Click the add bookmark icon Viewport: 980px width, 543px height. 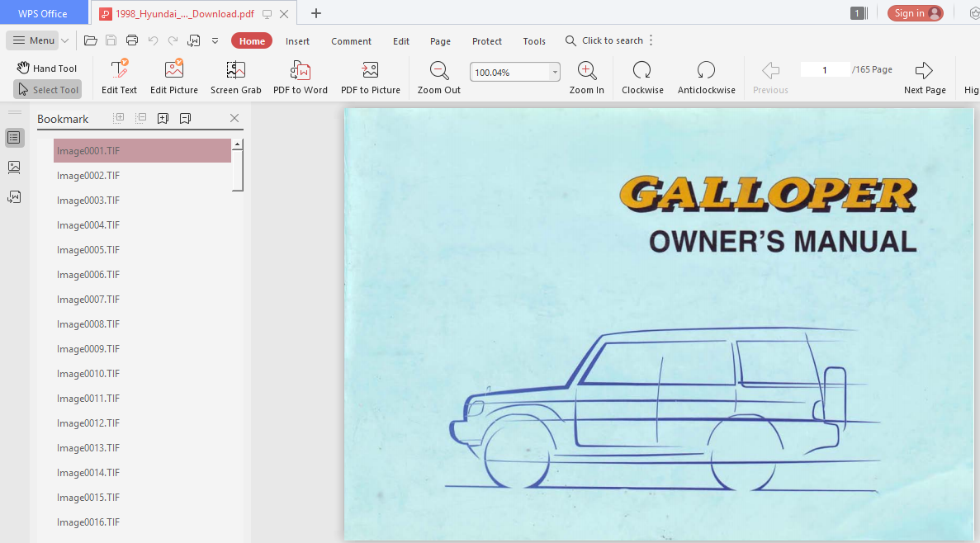tap(163, 118)
